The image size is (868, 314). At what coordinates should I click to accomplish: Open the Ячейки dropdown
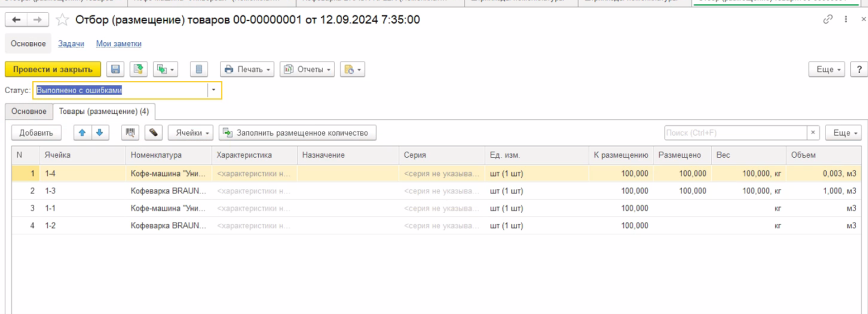[190, 133]
